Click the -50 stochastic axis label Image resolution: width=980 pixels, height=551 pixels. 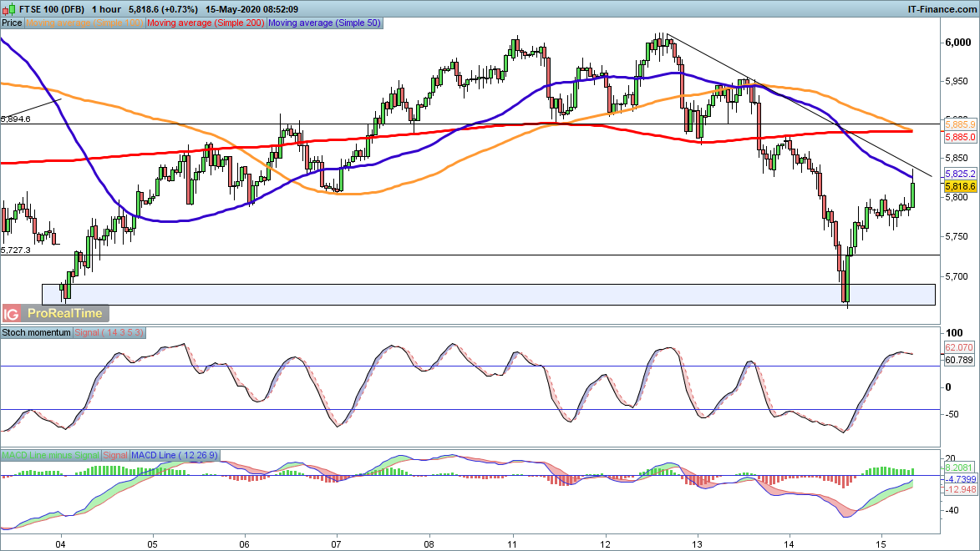952,414
